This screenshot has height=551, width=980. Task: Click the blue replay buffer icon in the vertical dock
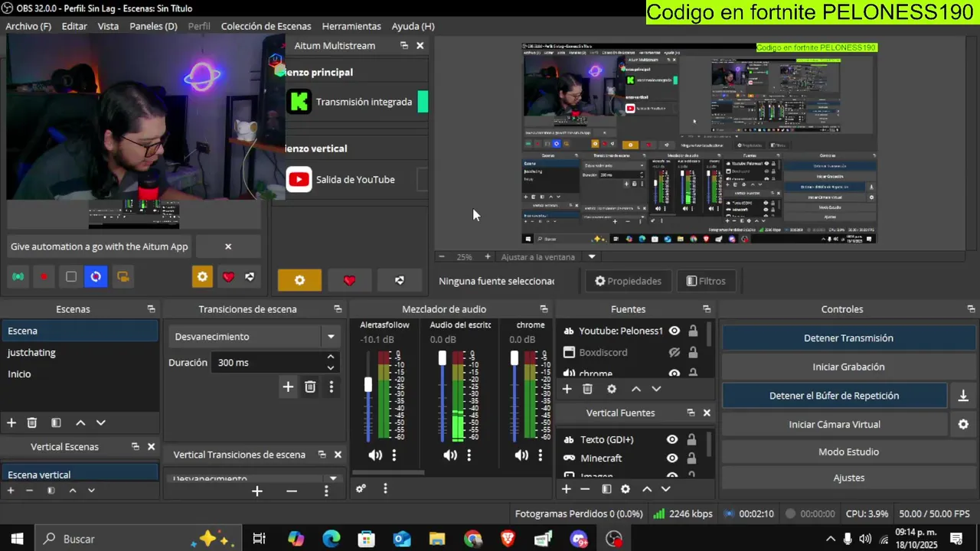[96, 277]
